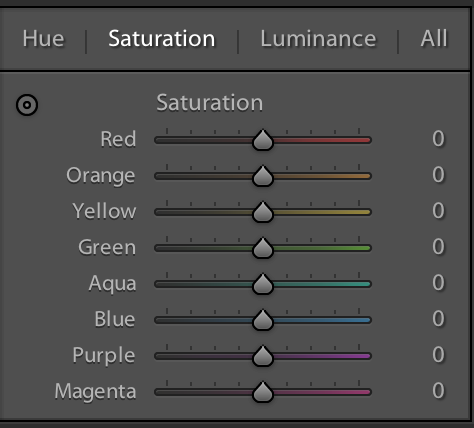Click the Purple saturation slider handle

pos(263,356)
